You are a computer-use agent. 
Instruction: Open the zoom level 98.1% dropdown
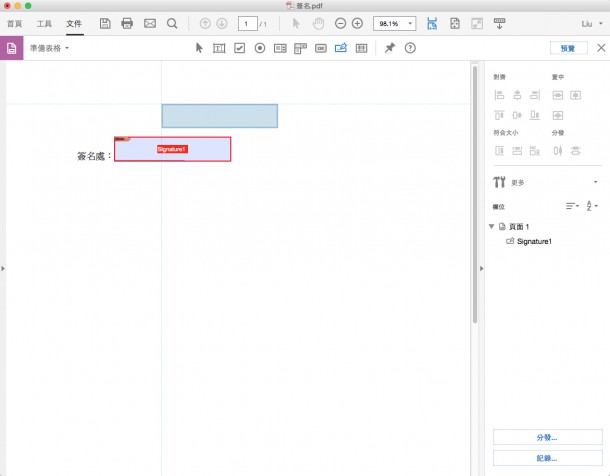click(394, 23)
